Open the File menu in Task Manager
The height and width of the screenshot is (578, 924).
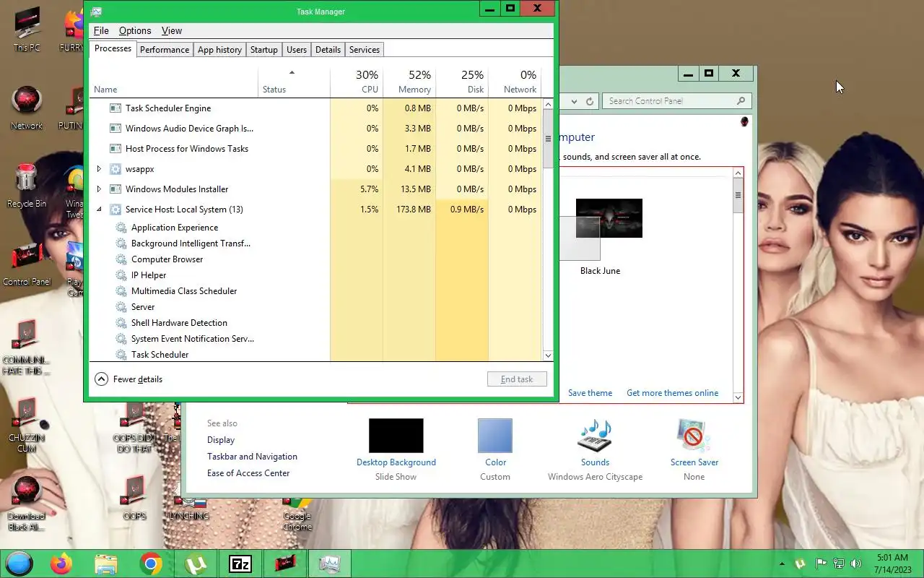[x=101, y=31]
